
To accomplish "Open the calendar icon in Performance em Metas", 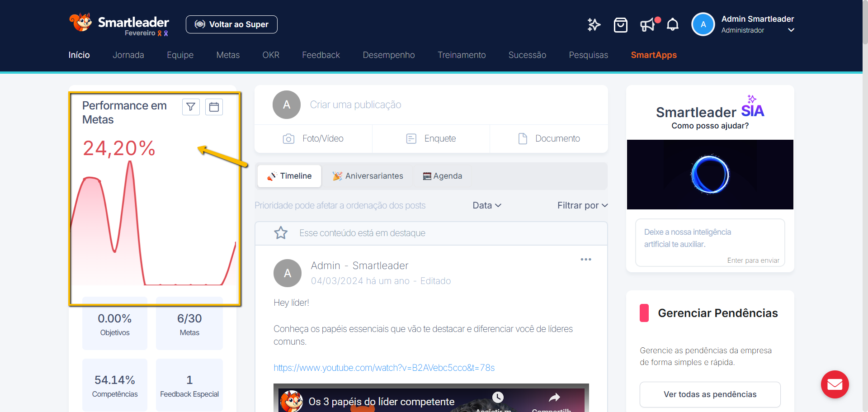I will tap(214, 107).
